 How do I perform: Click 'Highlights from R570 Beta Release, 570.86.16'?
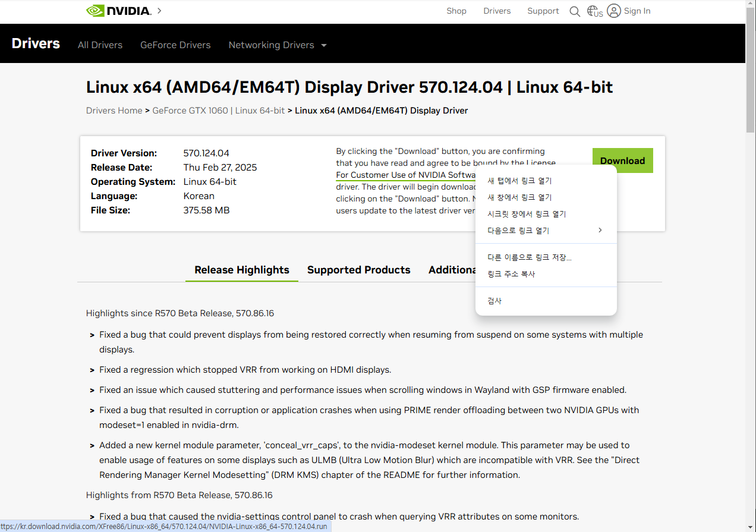pos(179,495)
